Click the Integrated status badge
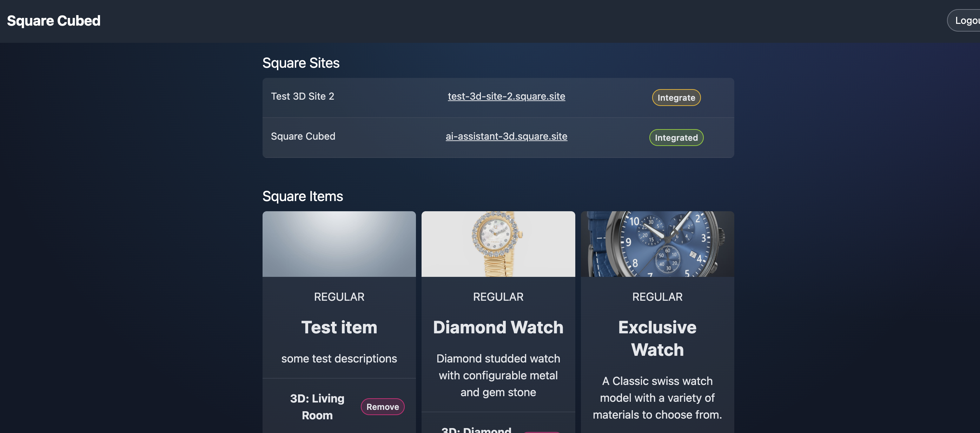This screenshot has width=980, height=433. [676, 138]
